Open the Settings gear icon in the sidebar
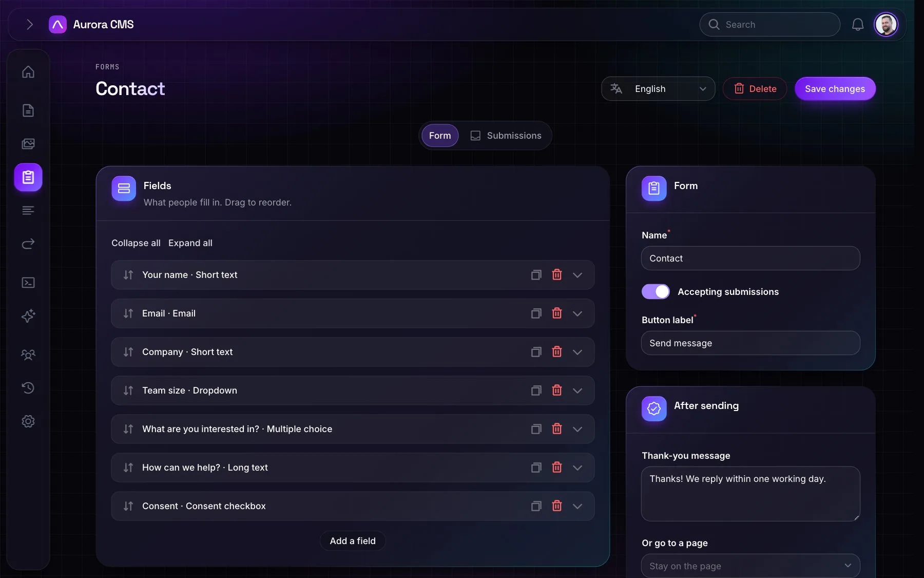The image size is (924, 578). click(x=28, y=421)
